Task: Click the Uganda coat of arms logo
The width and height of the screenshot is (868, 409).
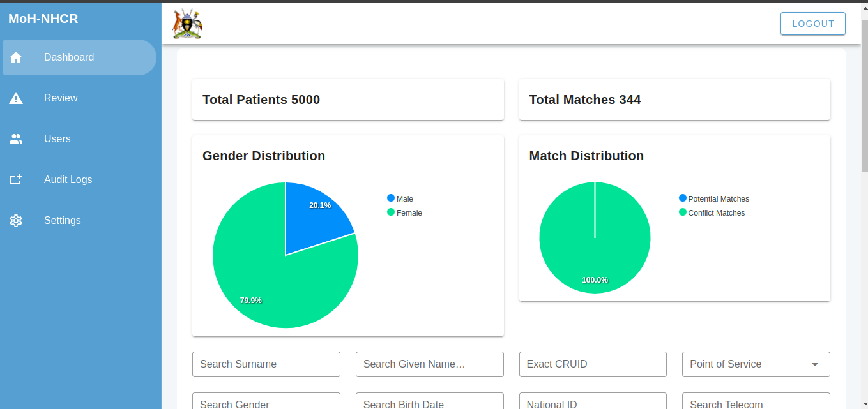Action: (x=187, y=24)
